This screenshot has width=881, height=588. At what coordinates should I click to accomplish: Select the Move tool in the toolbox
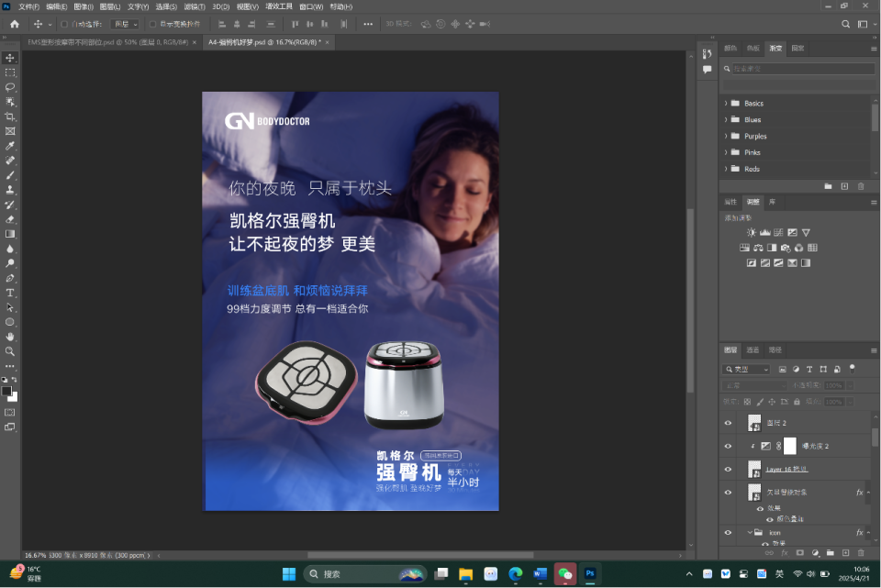[x=10, y=58]
